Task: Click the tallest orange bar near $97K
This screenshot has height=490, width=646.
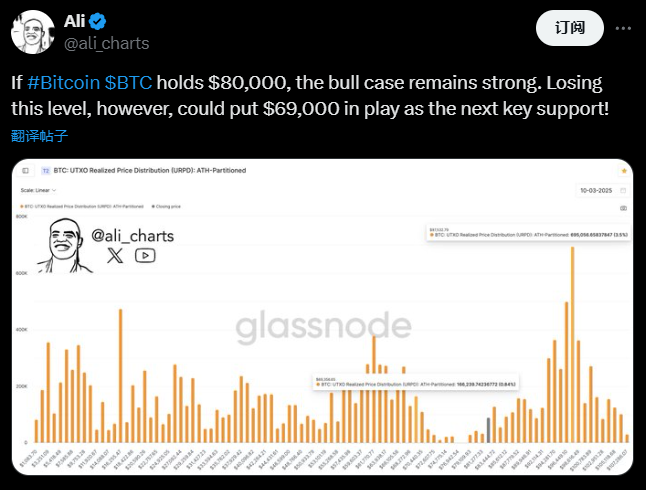Action: (x=572, y=345)
